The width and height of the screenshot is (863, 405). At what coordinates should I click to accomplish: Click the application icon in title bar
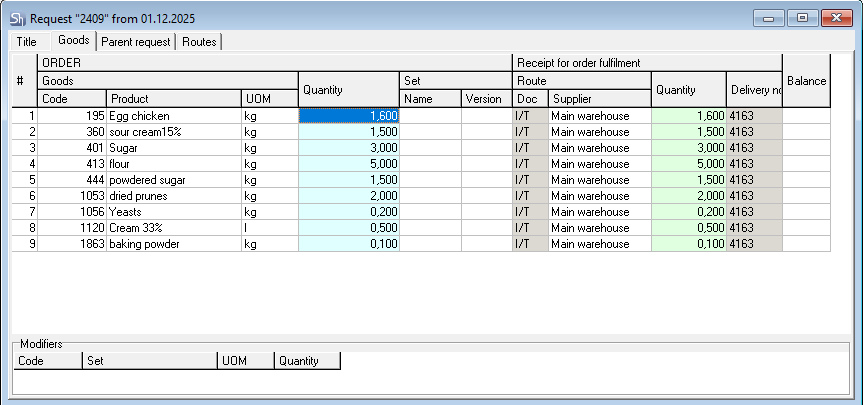coord(17,18)
